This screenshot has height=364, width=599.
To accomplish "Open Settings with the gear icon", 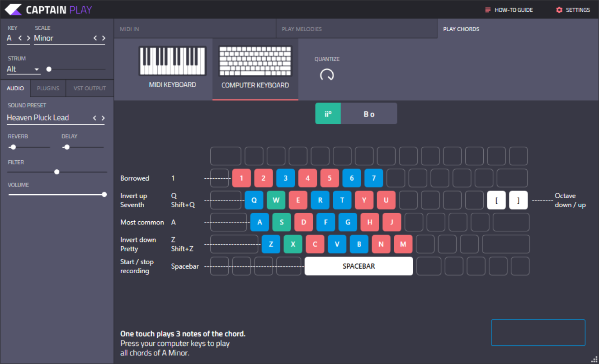I will [x=559, y=10].
